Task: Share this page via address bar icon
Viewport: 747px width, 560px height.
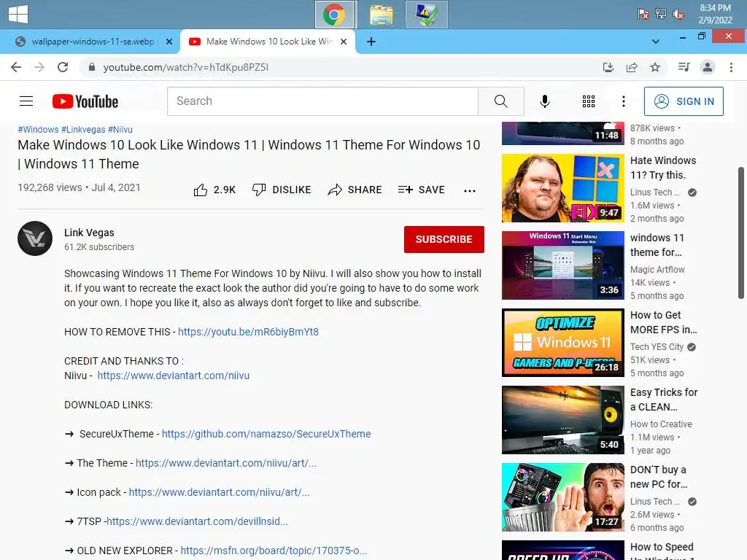Action: coord(632,67)
